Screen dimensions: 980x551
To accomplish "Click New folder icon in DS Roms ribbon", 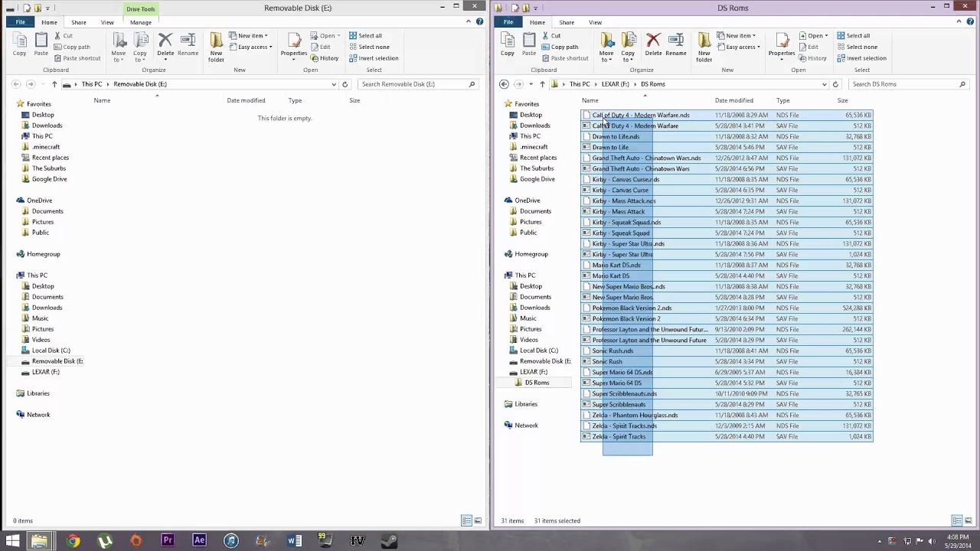I will click(704, 47).
